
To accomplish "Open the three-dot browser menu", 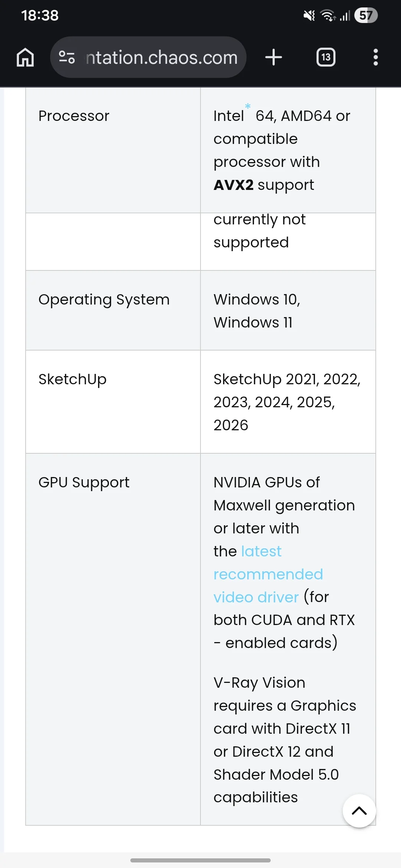I will point(375,57).
